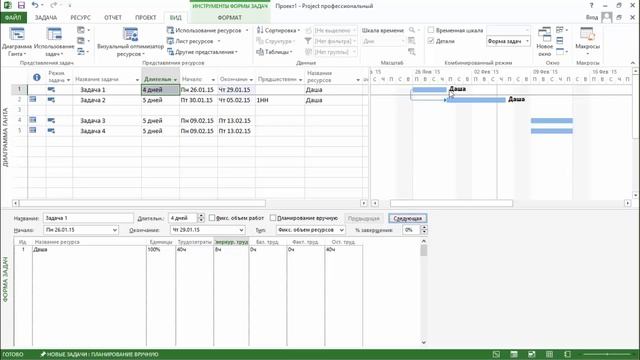The width and height of the screenshot is (640, 360).
Task: Enable the Временная шкала checkbox
Action: [x=431, y=30]
